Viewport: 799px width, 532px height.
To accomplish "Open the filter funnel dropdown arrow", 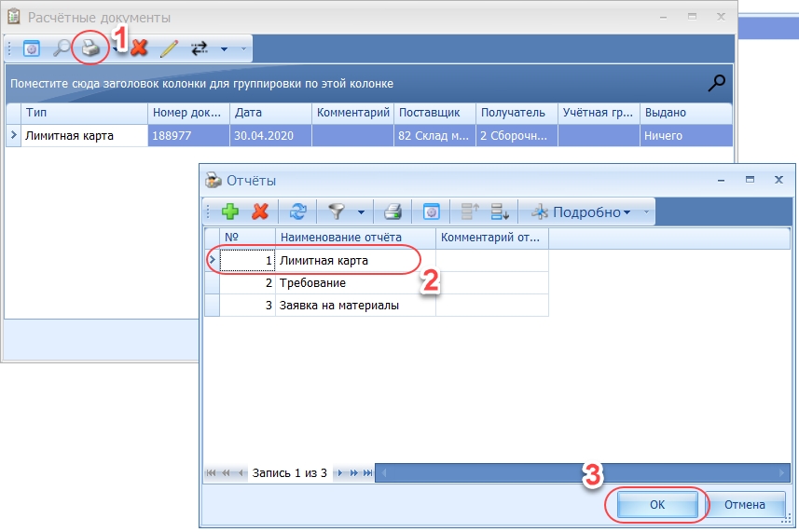I will point(361,211).
